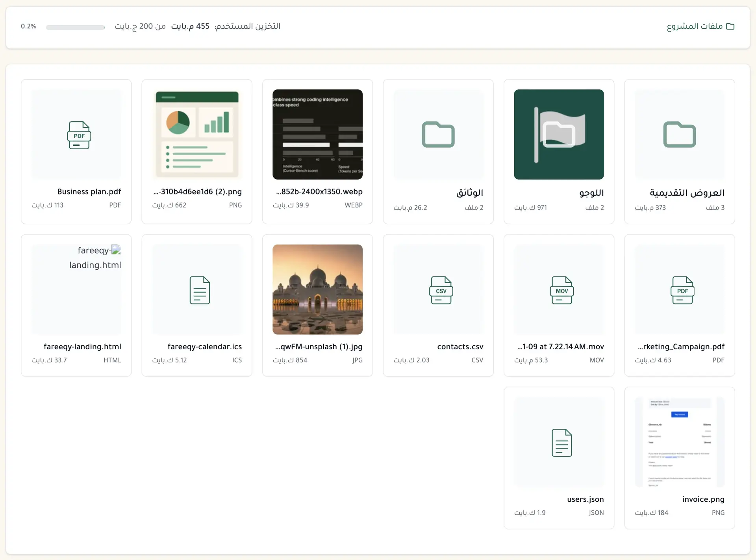
Task: Click the folder icon on الوثائق card
Action: coord(438,134)
